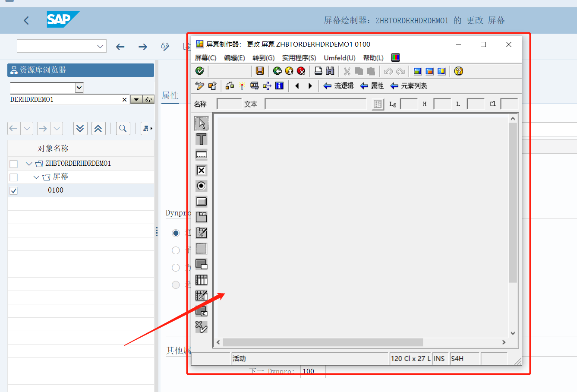Pick the Radio button element tool
This screenshot has height=392, width=577.
201,186
